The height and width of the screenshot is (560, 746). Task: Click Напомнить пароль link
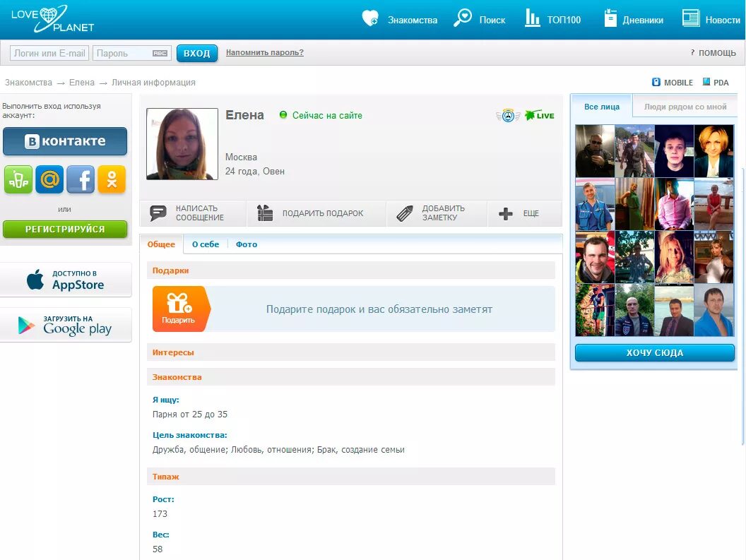coord(264,52)
